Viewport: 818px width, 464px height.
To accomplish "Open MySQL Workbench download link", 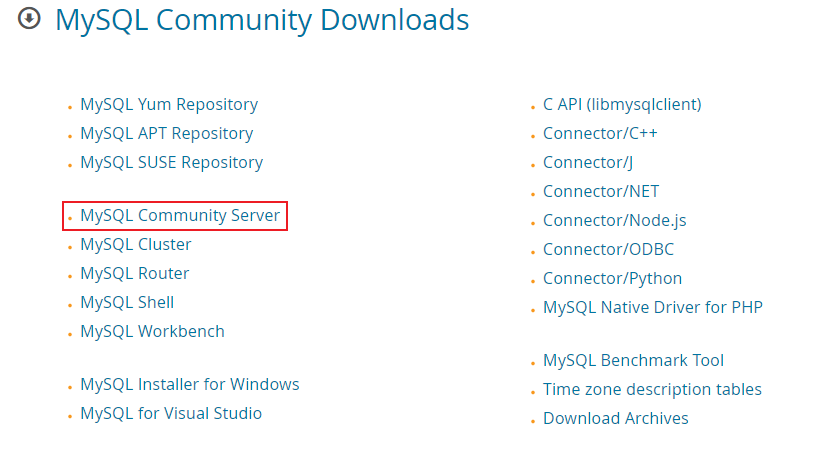I will pos(152,331).
